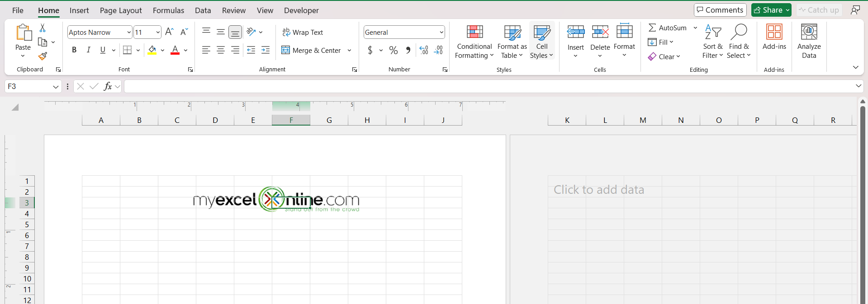Switch to the Developer tab
The width and height of the screenshot is (868, 304).
301,10
